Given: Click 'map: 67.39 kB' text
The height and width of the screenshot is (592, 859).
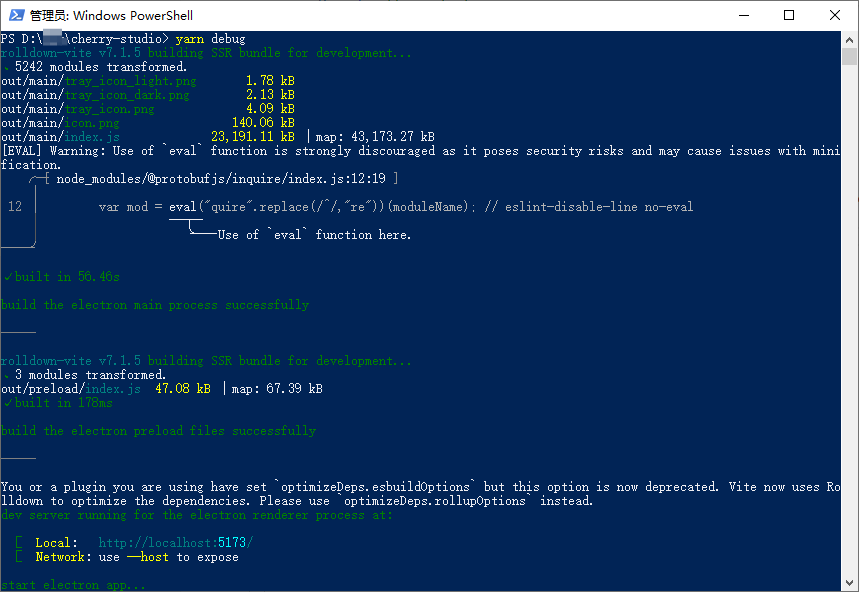Looking at the screenshot, I should 277,389.
